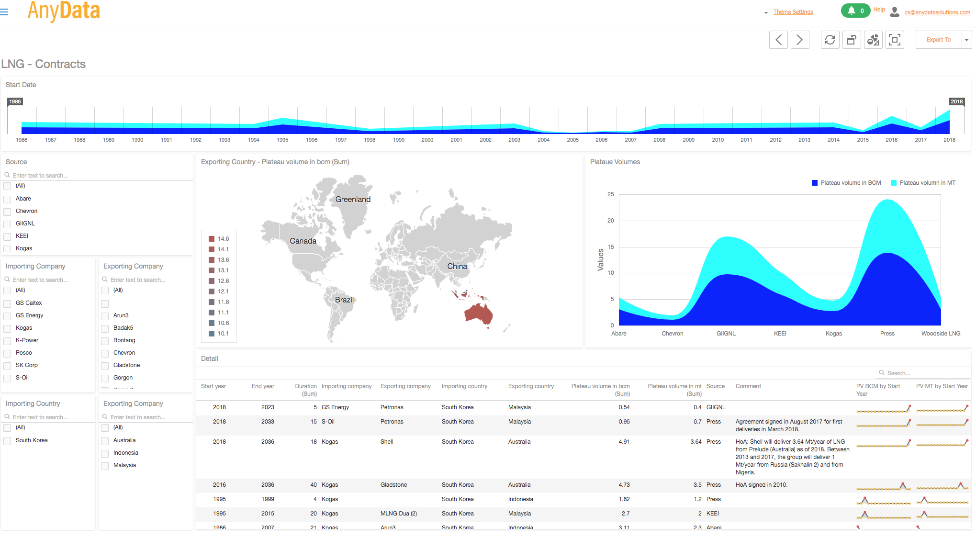Check the KEEI source checkbox
The image size is (976, 560).
point(7,236)
